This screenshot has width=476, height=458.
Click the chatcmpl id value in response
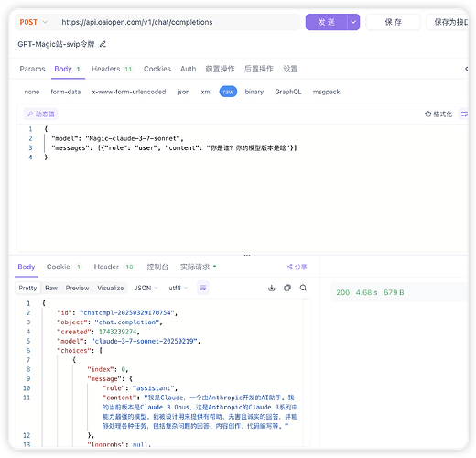pyautogui.click(x=127, y=312)
